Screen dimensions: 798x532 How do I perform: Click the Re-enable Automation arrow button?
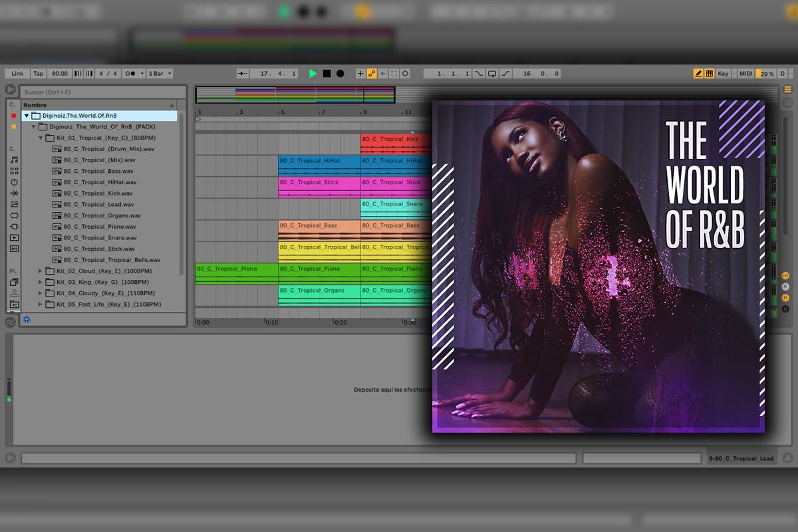click(384, 74)
